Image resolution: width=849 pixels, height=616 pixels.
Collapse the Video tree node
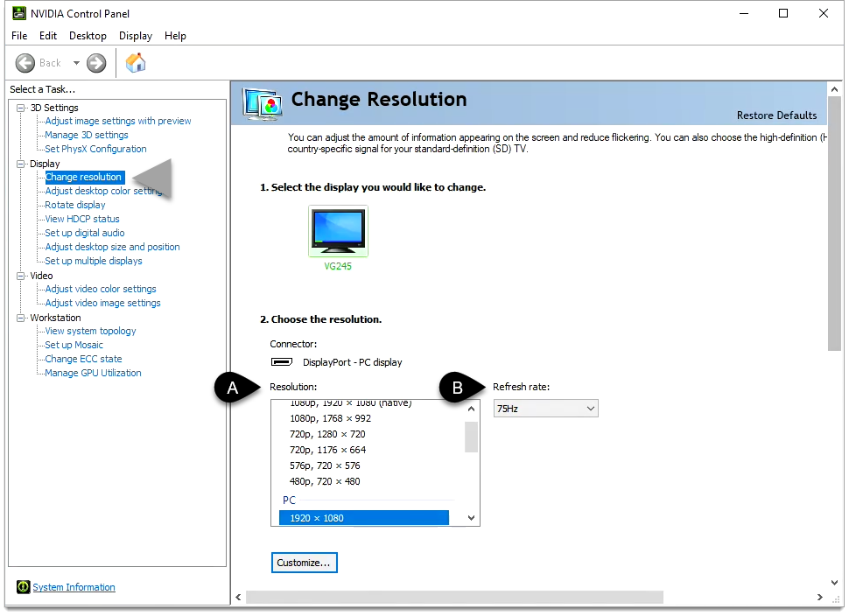(20, 275)
